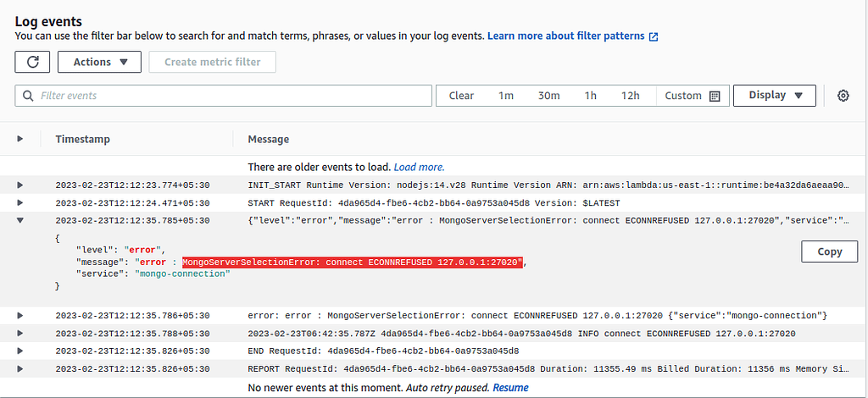Open the log view settings gear
Viewport: 868px width, 398px height.
pyautogui.click(x=843, y=96)
